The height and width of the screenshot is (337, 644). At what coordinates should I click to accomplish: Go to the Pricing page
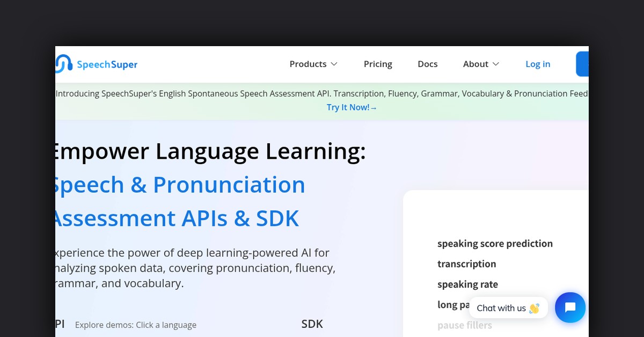pyautogui.click(x=378, y=64)
